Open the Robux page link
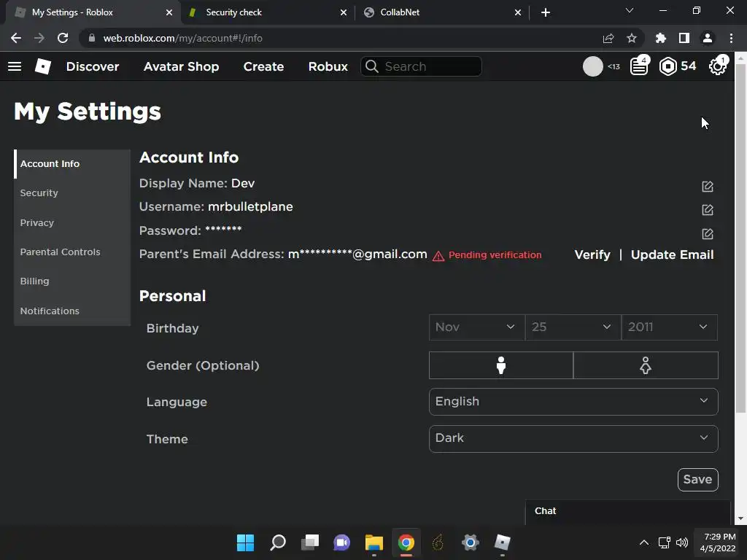Viewport: 747px width, 560px height. 328,66
